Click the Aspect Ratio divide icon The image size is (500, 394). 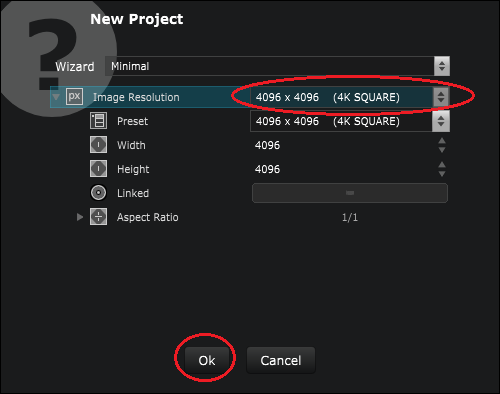coord(98,217)
